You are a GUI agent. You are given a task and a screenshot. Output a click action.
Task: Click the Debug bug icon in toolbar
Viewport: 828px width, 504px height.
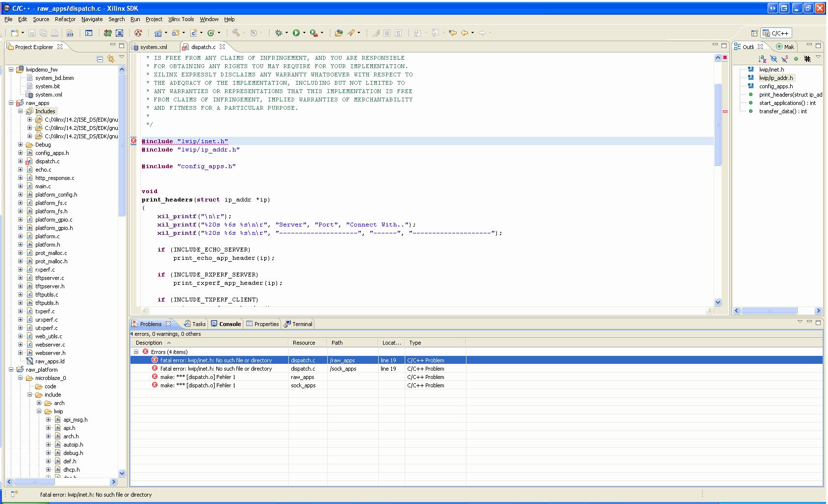pyautogui.click(x=279, y=33)
